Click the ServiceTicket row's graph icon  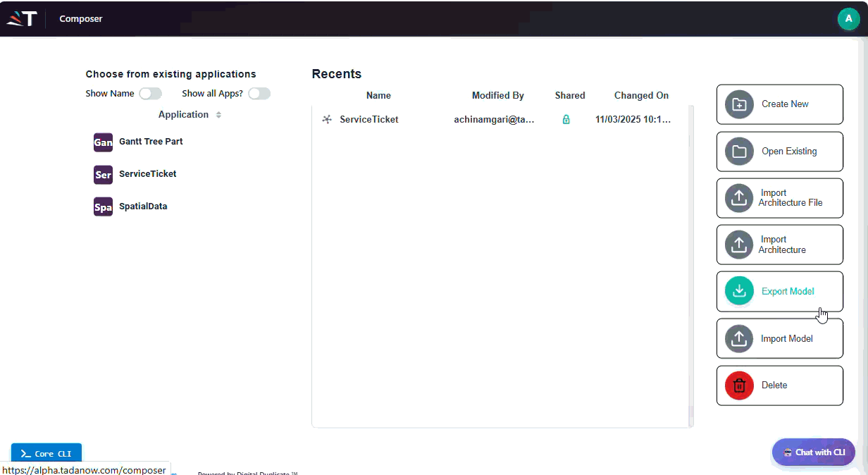coord(327,120)
